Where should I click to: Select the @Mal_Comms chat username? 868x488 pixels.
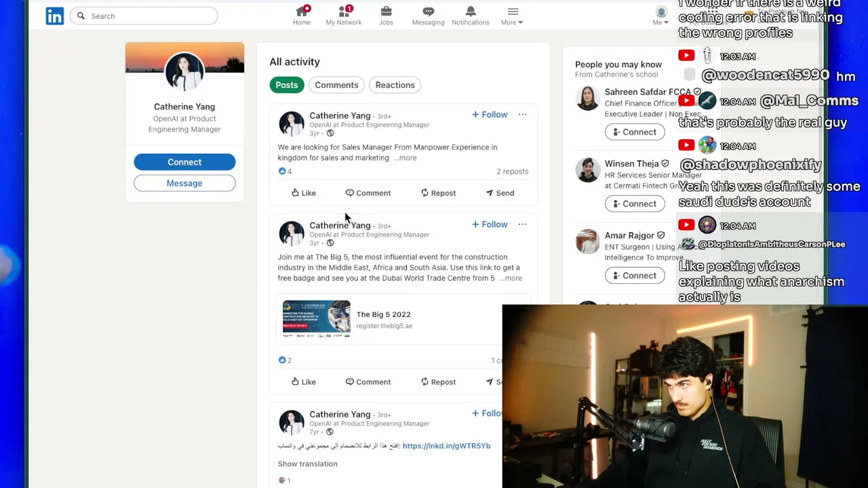click(x=810, y=101)
